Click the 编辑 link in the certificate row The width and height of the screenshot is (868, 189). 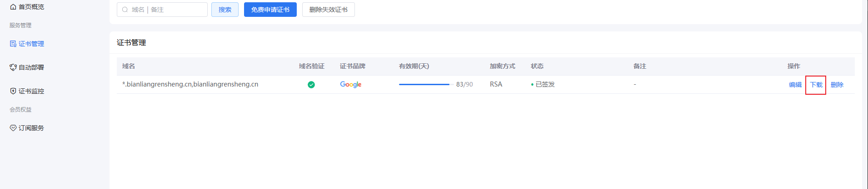point(795,85)
